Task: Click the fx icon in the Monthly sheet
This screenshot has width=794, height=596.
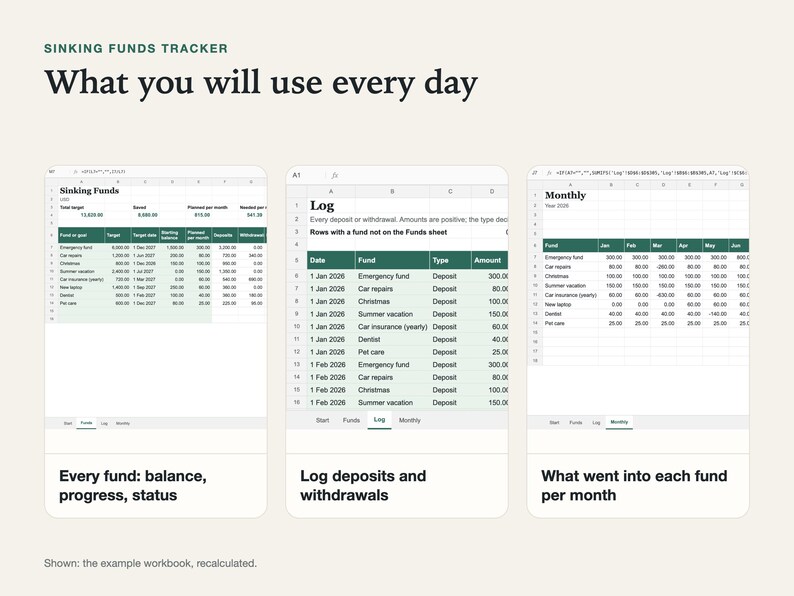Action: [x=549, y=173]
